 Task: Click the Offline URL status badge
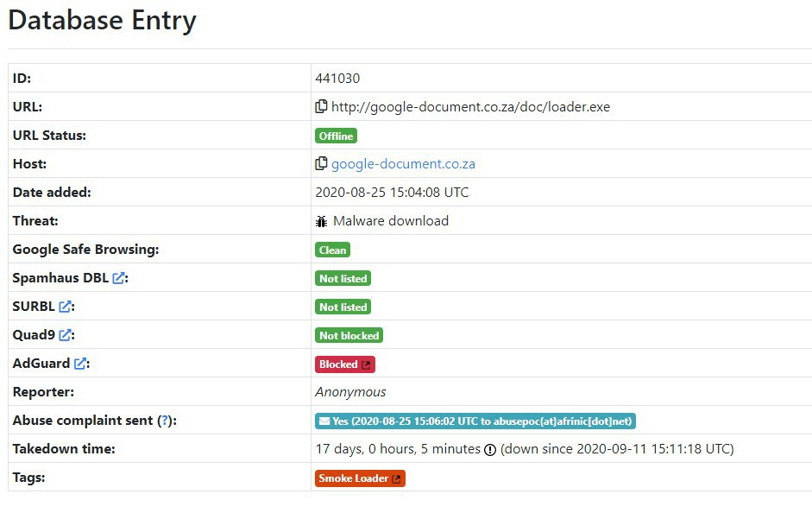(x=336, y=136)
